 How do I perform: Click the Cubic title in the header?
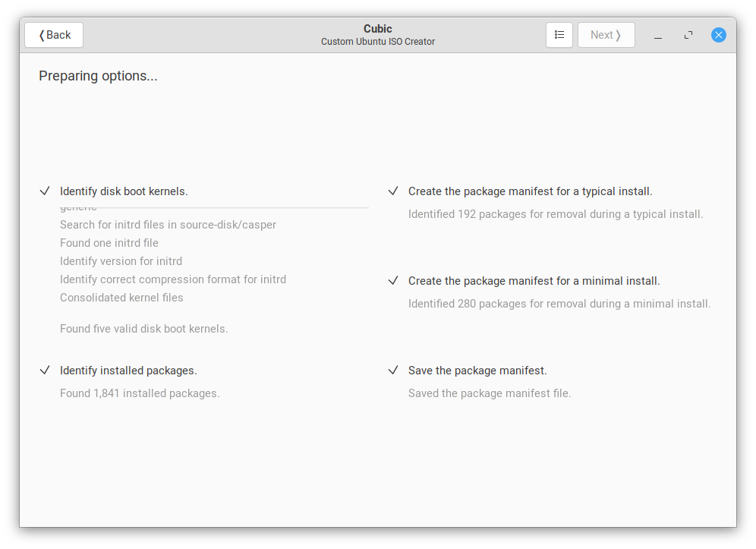pyautogui.click(x=378, y=29)
